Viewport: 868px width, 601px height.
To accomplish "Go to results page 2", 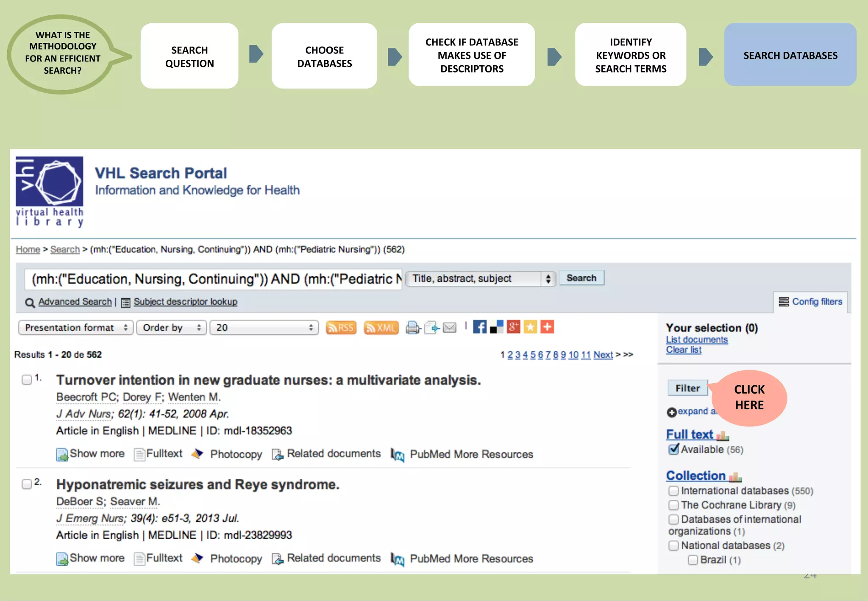I will pos(510,355).
